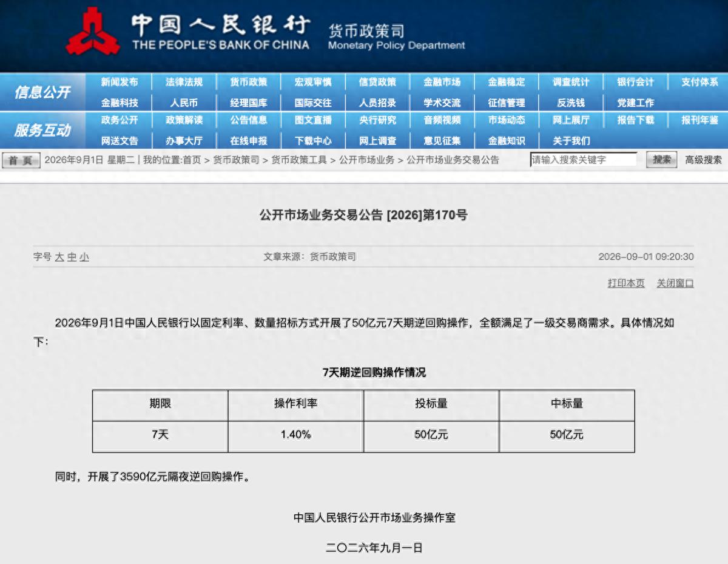Click 打印本页 to print page
The image size is (728, 564).
pos(626,283)
